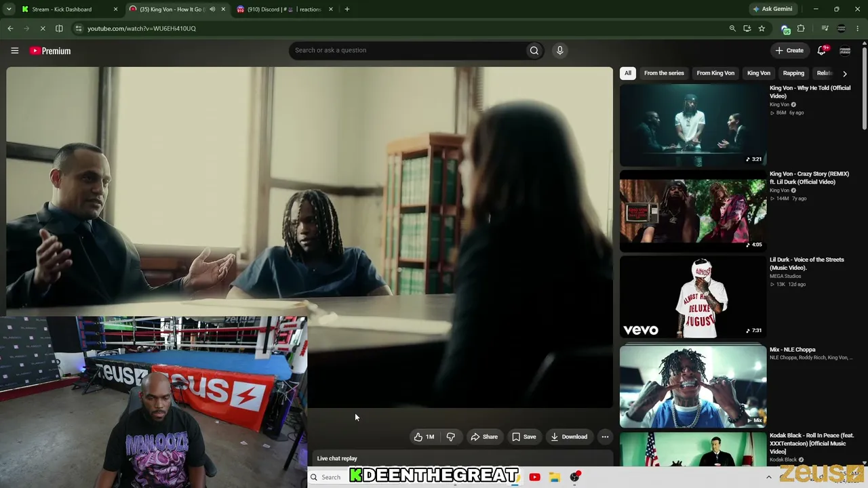Click the YouTube search input field
The height and width of the screenshot is (488, 868).
click(407, 50)
